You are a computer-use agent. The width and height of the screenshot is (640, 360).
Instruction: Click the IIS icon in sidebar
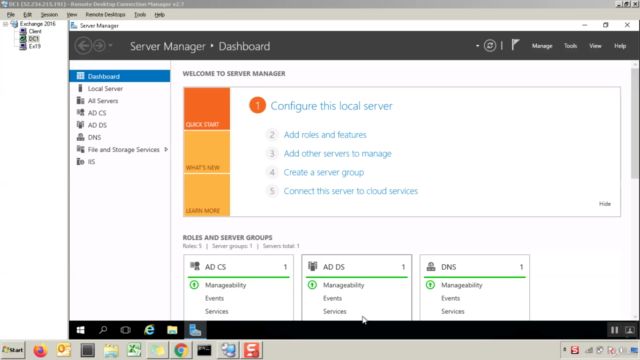80,162
